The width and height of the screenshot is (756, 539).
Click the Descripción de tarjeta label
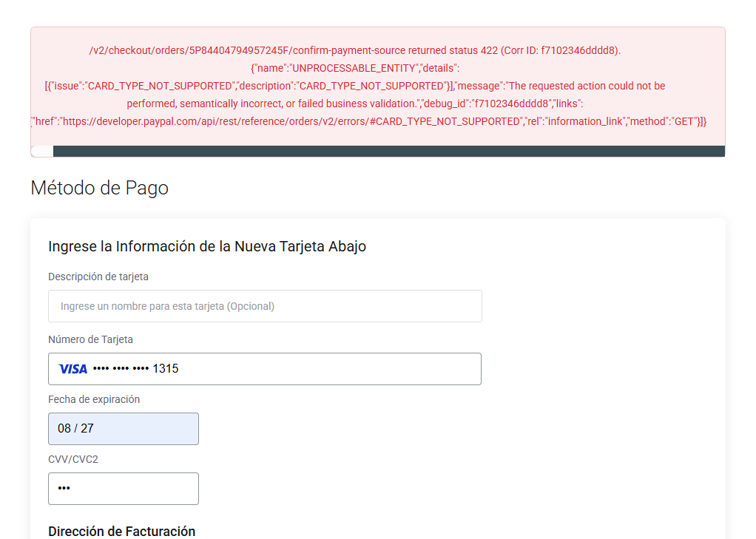(x=98, y=277)
